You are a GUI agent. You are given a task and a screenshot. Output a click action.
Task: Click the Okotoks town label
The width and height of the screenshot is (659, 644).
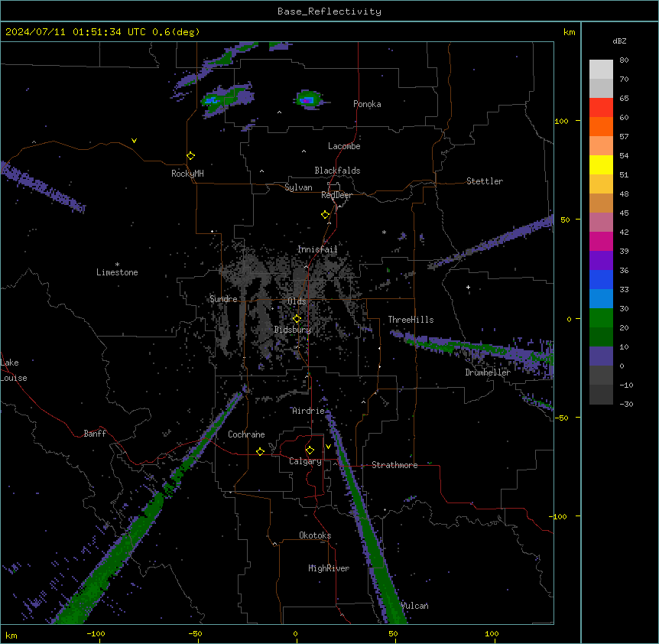[x=315, y=535]
